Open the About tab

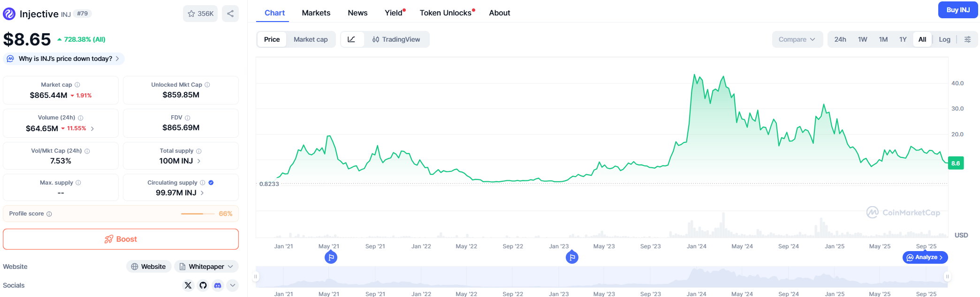click(x=500, y=13)
